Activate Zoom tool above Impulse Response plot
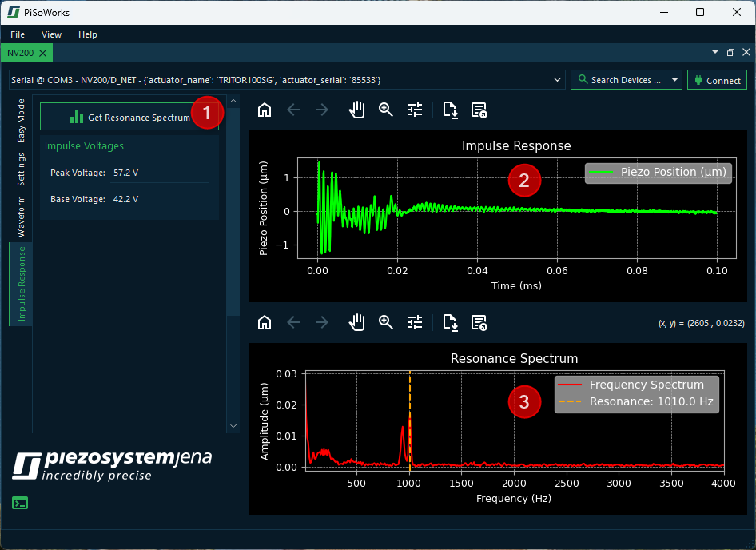Image resolution: width=756 pixels, height=550 pixels. [x=386, y=110]
